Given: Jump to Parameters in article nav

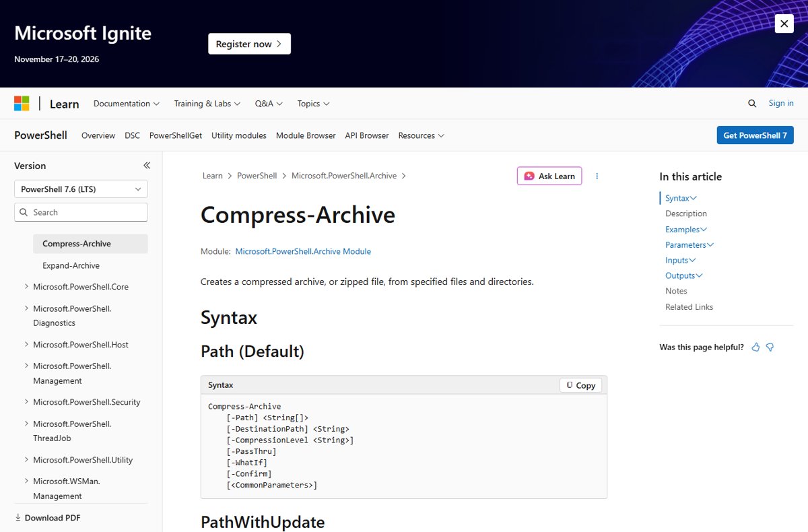Looking at the screenshot, I should pos(689,244).
